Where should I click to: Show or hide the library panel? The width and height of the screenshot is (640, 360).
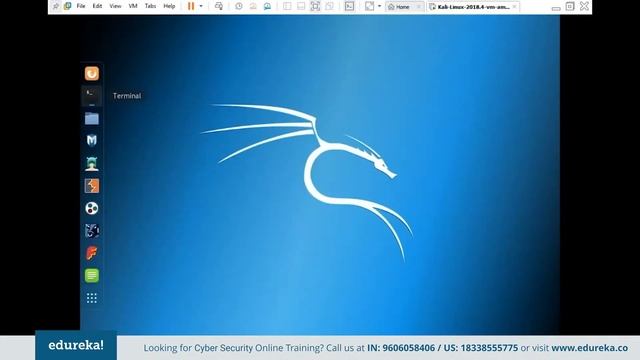pos(287,6)
